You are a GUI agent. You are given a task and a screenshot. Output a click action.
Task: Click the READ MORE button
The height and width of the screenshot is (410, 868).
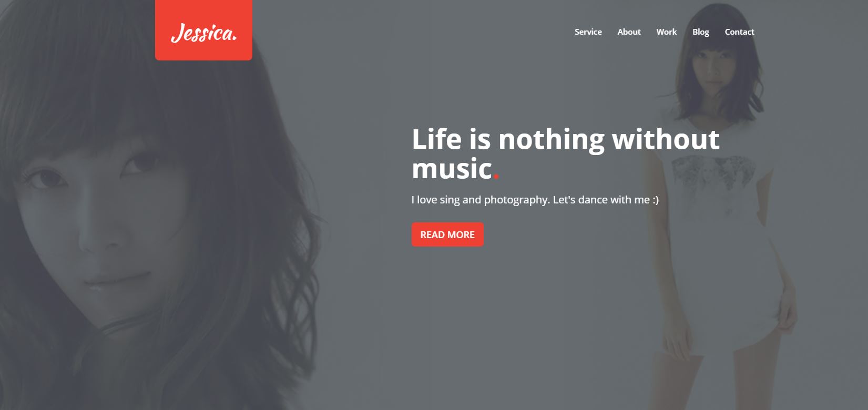tap(447, 234)
